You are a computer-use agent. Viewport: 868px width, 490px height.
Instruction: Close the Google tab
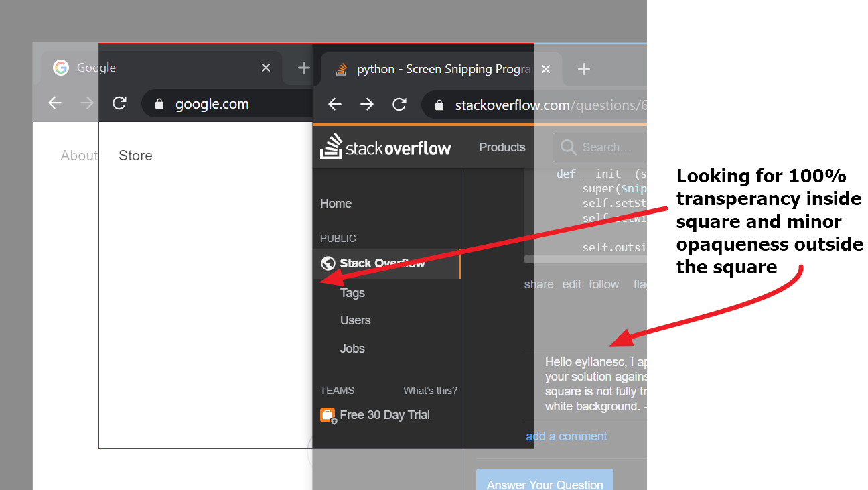pos(266,68)
